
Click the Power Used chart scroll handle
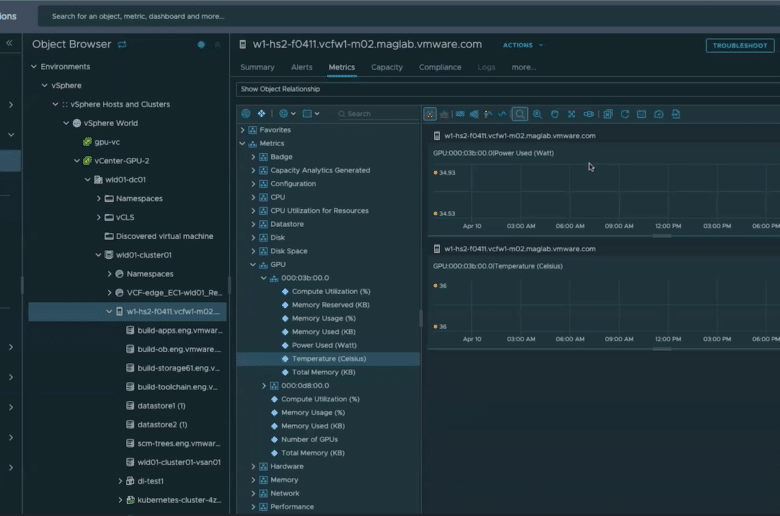pos(662,236)
